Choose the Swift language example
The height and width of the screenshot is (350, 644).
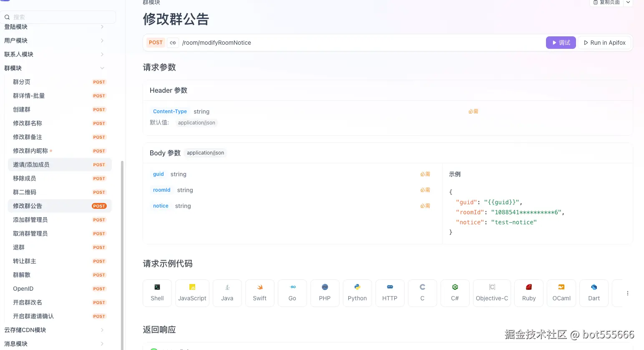tap(259, 292)
